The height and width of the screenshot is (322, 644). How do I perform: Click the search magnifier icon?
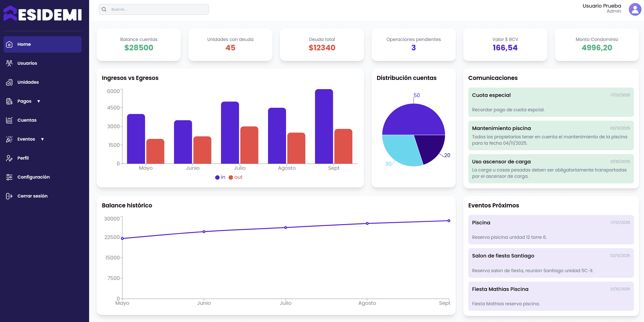104,9
